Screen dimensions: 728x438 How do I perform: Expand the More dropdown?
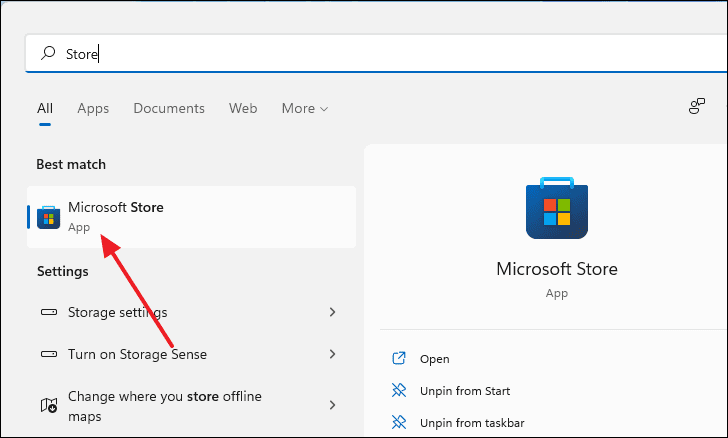click(305, 108)
